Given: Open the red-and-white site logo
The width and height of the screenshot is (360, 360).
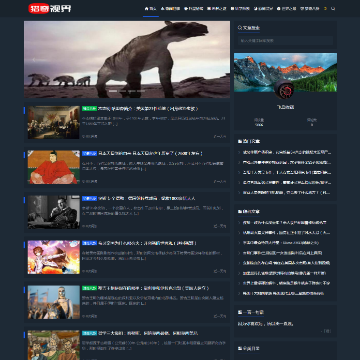Looking at the screenshot, I should pos(50,8).
